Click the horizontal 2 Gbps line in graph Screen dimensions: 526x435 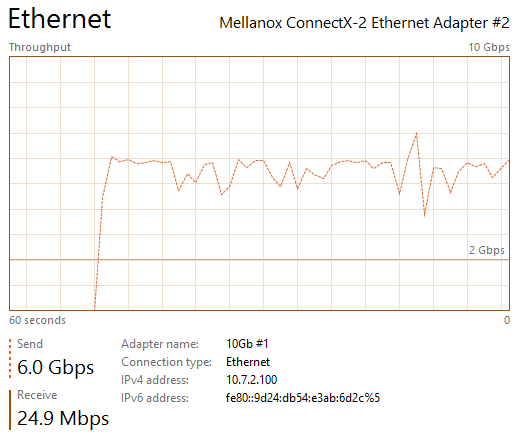click(x=259, y=260)
